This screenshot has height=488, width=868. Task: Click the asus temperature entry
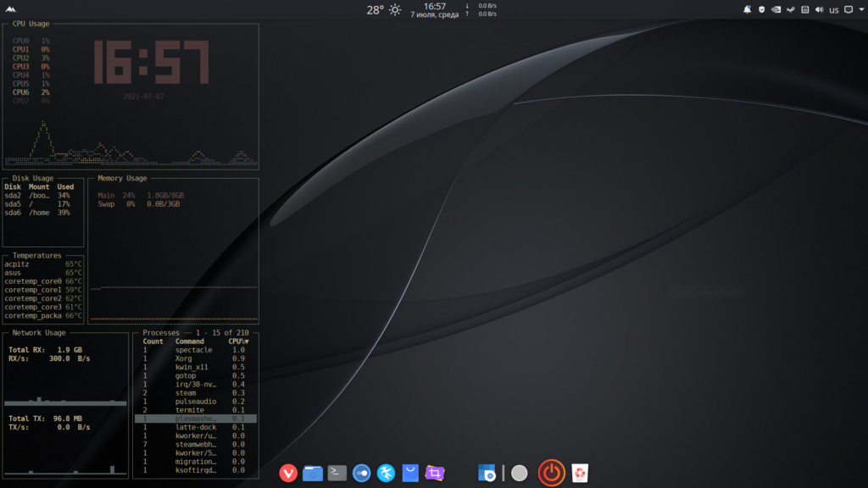(x=43, y=273)
